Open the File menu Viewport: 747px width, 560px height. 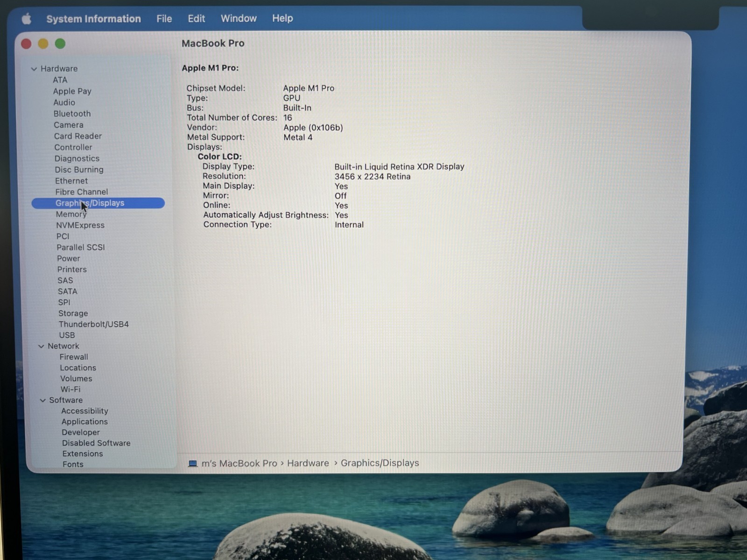[164, 19]
